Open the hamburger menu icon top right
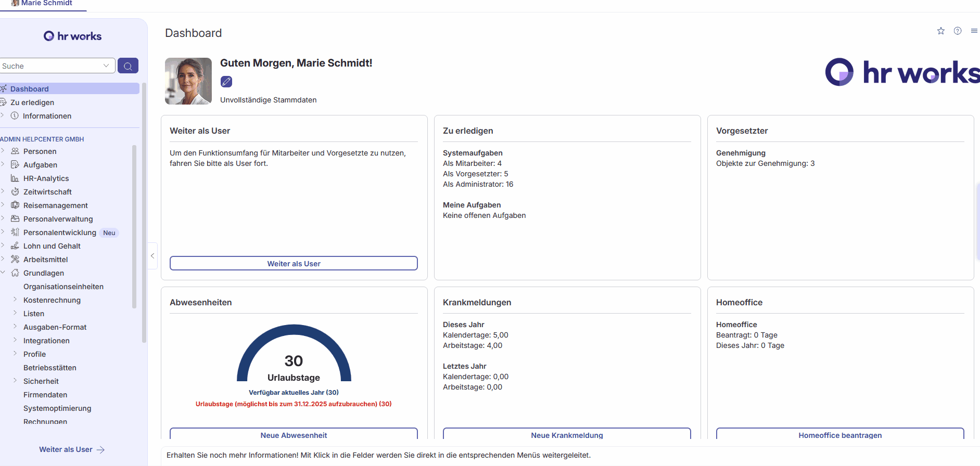Image resolution: width=980 pixels, height=466 pixels. coord(974,31)
